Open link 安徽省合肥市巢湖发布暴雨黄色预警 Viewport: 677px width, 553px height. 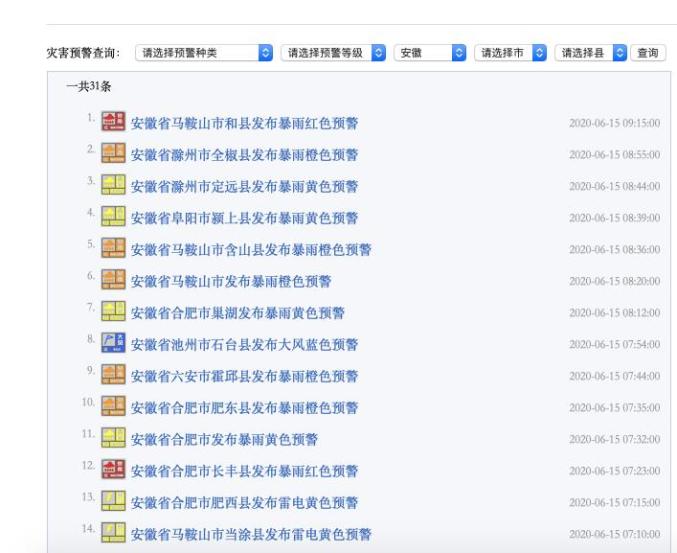[x=238, y=313]
